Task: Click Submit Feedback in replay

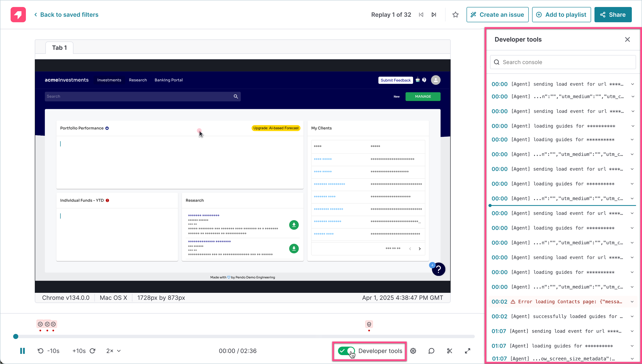Action: point(395,80)
